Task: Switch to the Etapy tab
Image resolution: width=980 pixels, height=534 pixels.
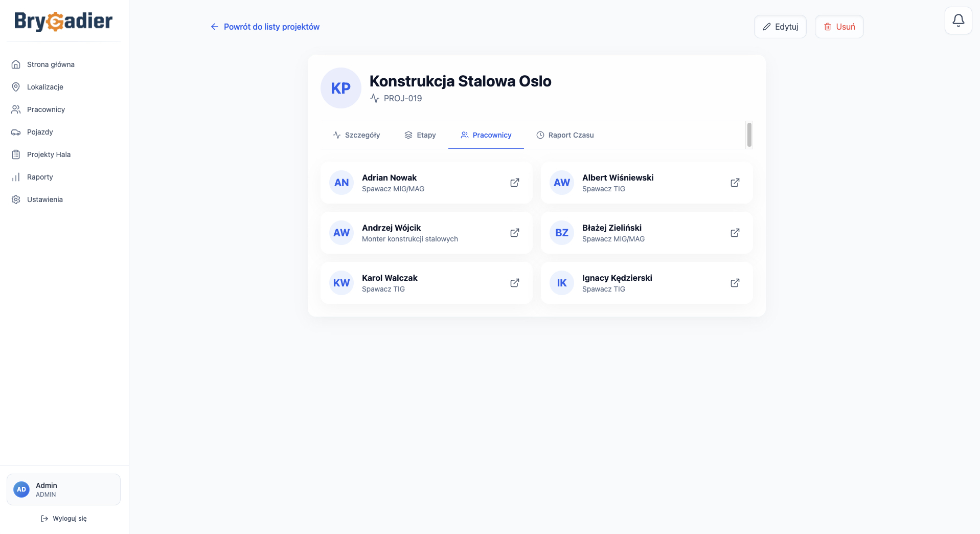Action: point(420,135)
